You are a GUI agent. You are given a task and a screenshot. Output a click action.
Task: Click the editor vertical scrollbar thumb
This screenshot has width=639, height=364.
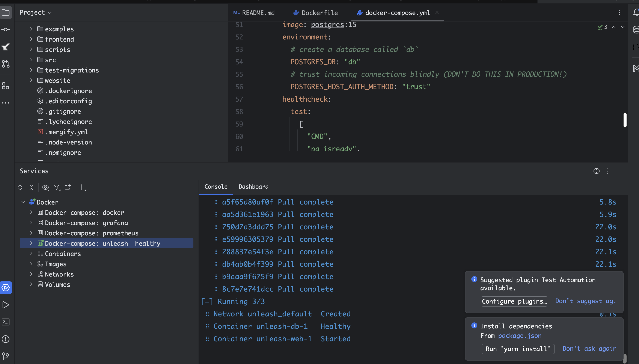(x=625, y=120)
